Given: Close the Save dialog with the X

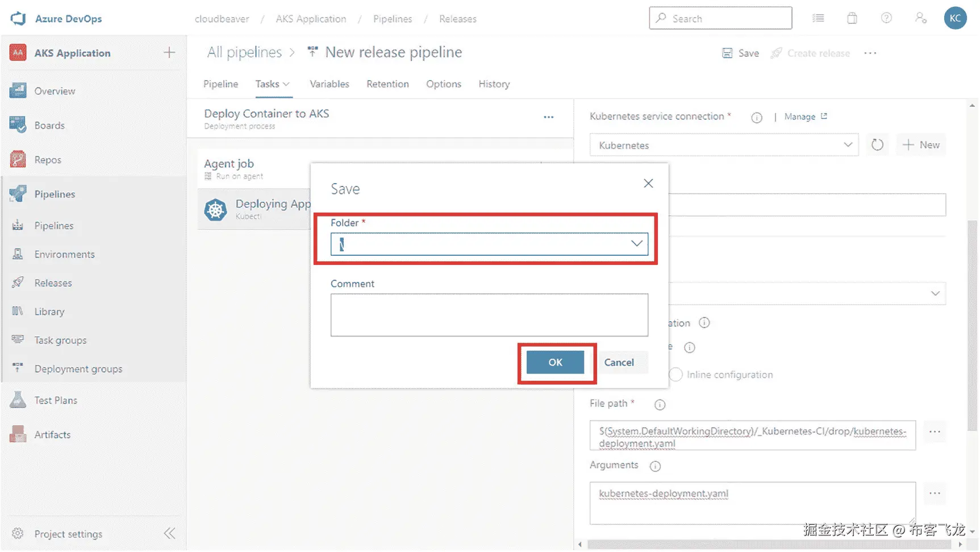Looking at the screenshot, I should (648, 183).
